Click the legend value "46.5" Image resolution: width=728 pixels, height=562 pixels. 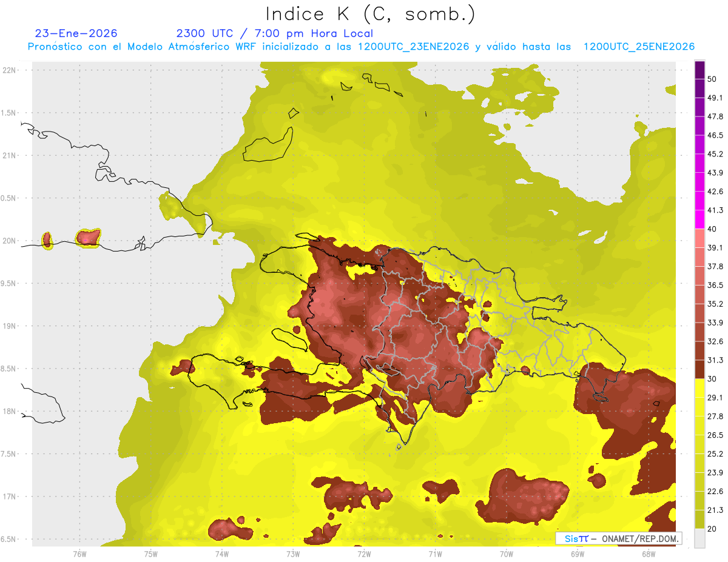click(715, 135)
